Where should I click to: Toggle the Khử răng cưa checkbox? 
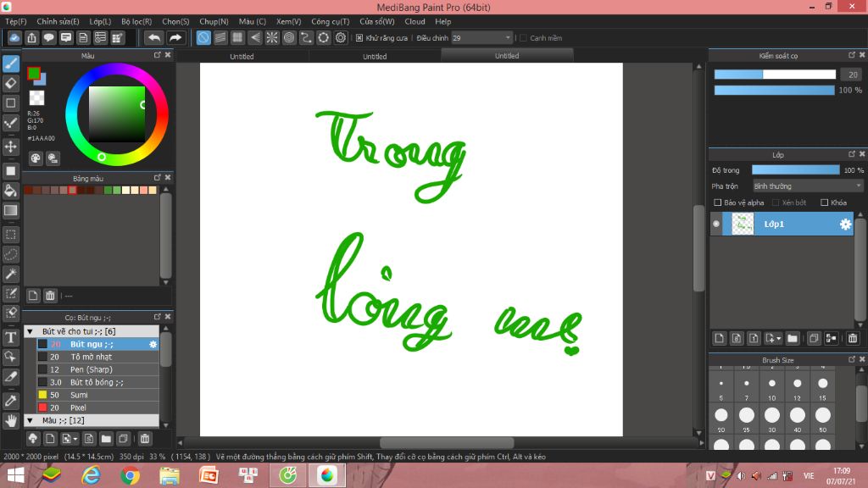[359, 37]
